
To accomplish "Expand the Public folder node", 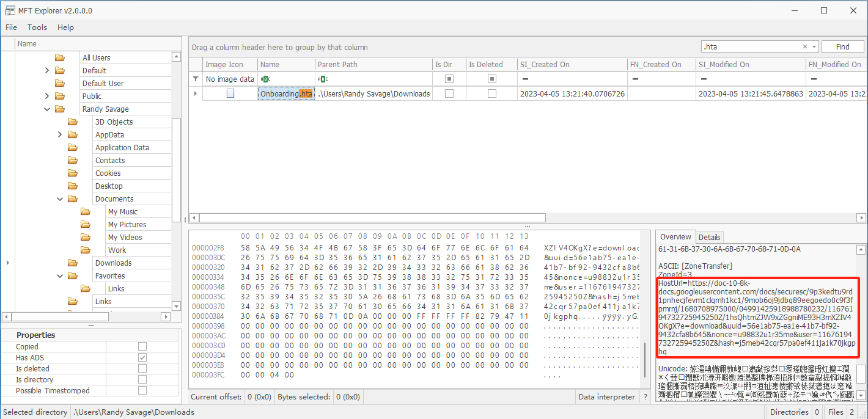I will [47, 96].
